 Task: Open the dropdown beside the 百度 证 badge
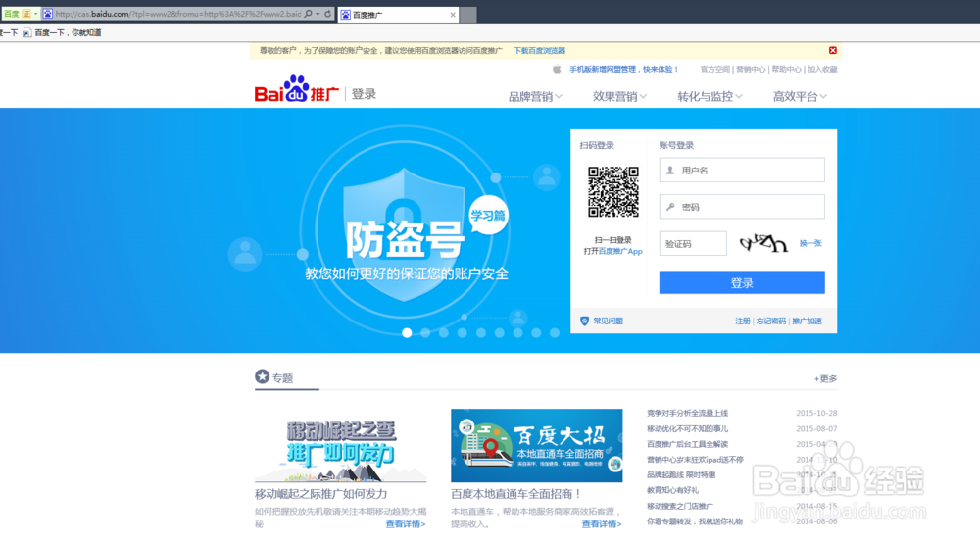35,13
